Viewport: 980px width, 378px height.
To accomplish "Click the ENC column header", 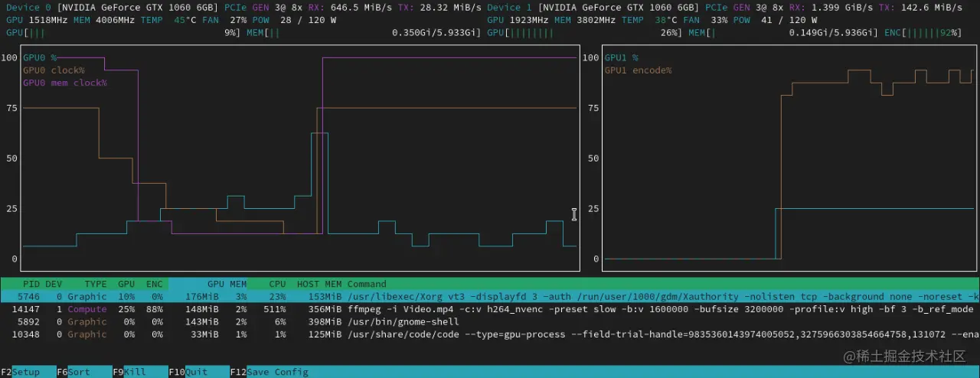I will click(x=154, y=284).
